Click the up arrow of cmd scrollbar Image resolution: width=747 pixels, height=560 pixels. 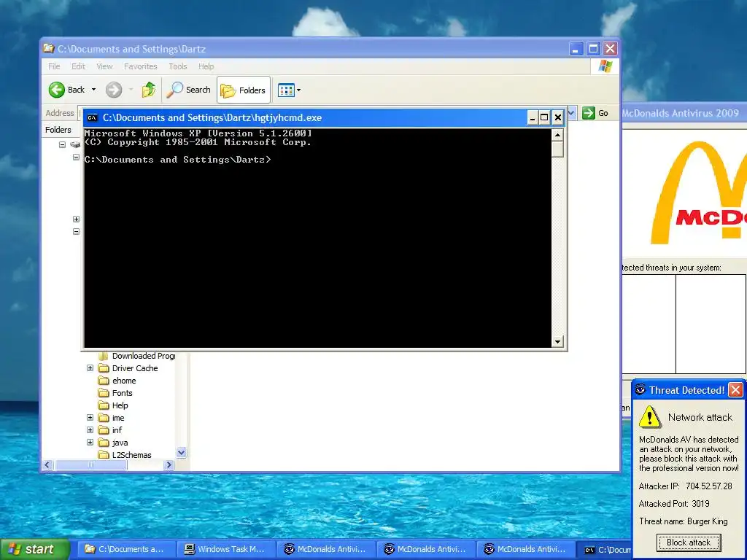click(557, 135)
